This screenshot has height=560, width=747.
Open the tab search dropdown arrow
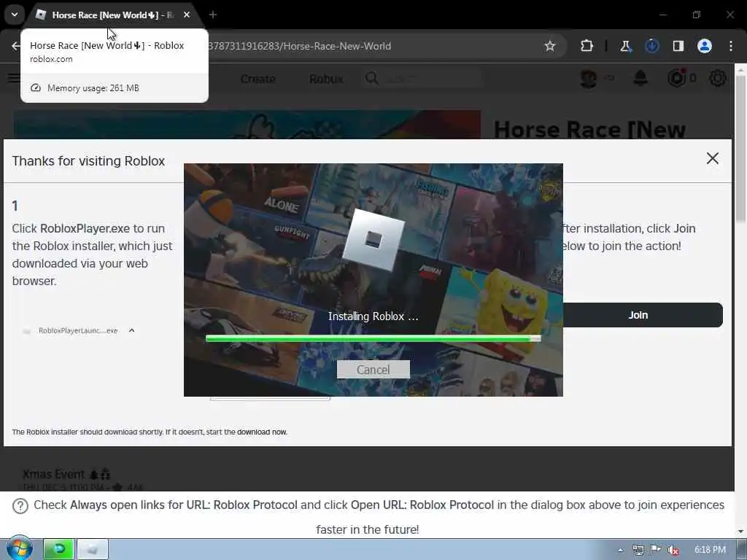[15, 15]
